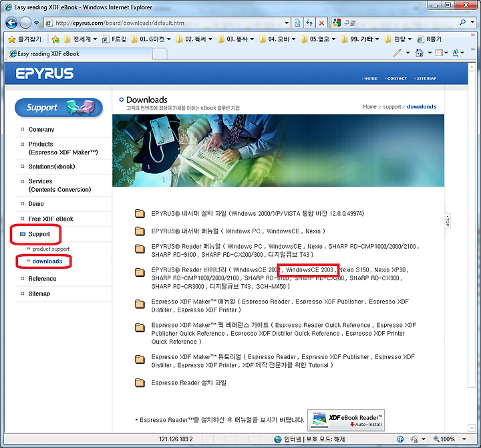Click the Support banner image
Screen dimensions: 481x448
tap(59, 108)
